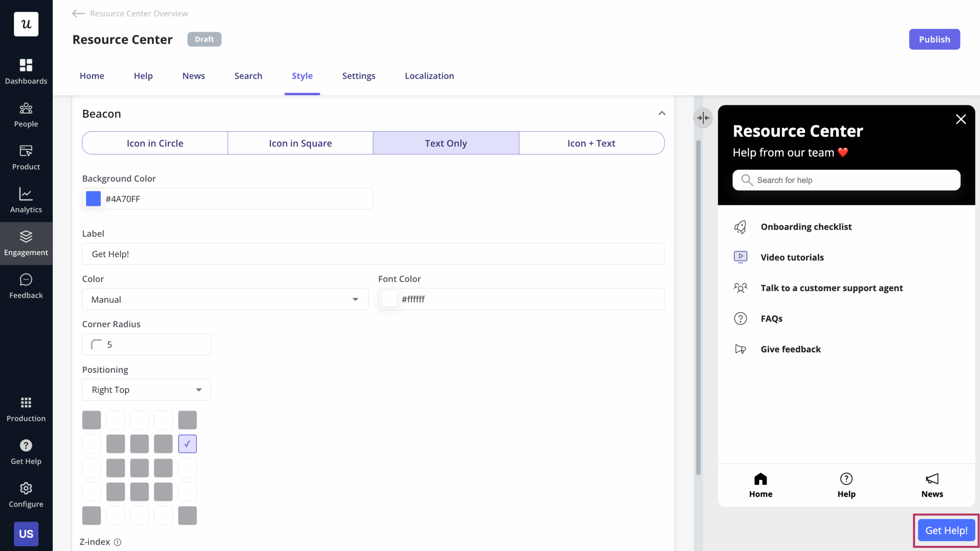Go back to Resource Center Overview
980x551 pixels.
(130, 13)
